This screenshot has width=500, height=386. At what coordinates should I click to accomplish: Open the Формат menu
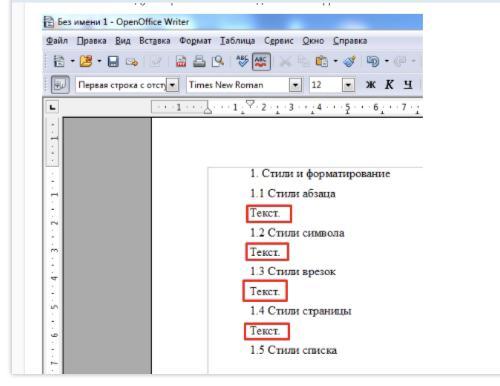[x=195, y=41]
